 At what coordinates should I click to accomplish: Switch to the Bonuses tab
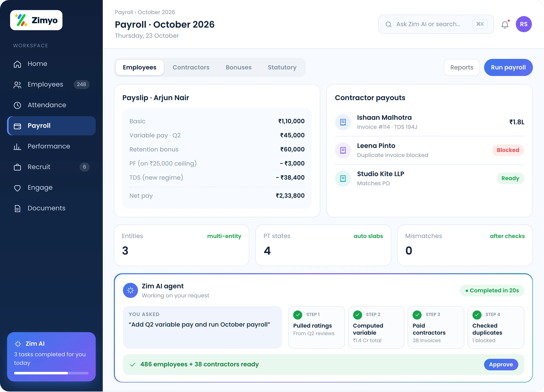[239, 67]
